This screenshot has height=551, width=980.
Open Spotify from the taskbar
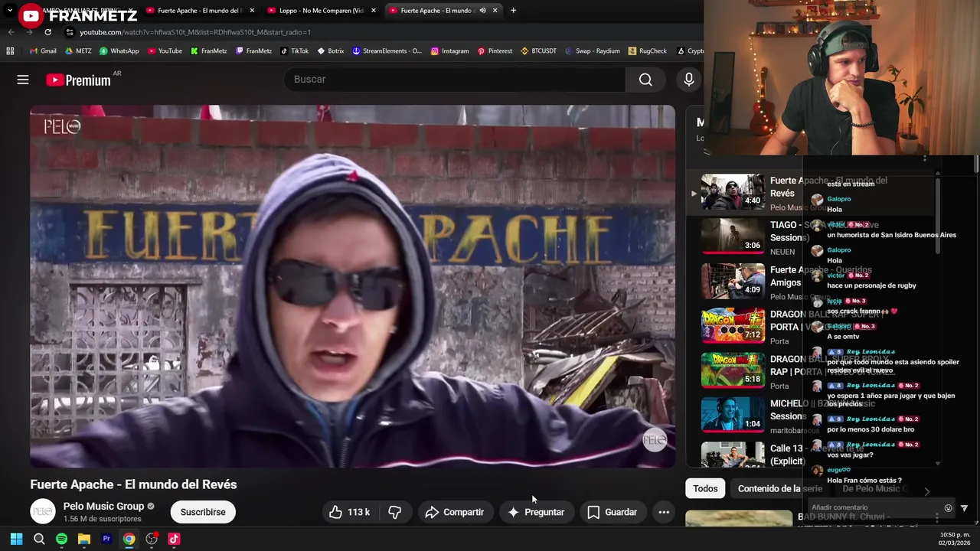pos(61,539)
